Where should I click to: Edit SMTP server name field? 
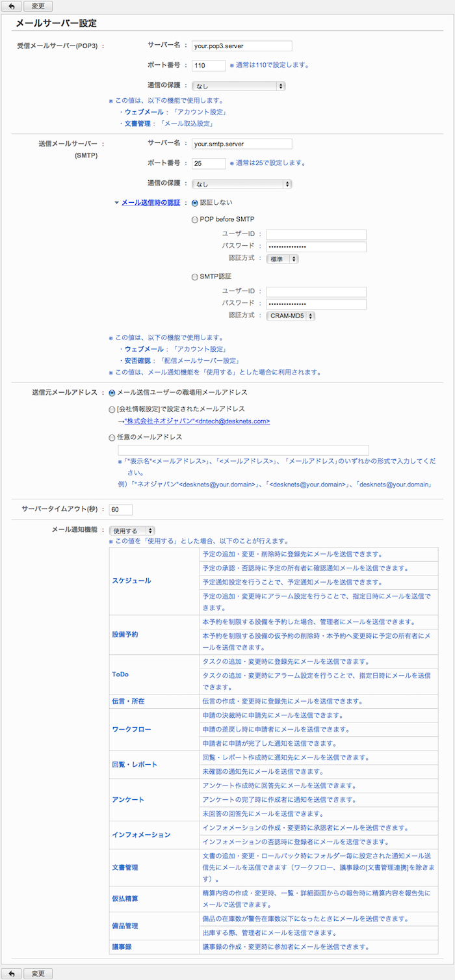coord(242,144)
